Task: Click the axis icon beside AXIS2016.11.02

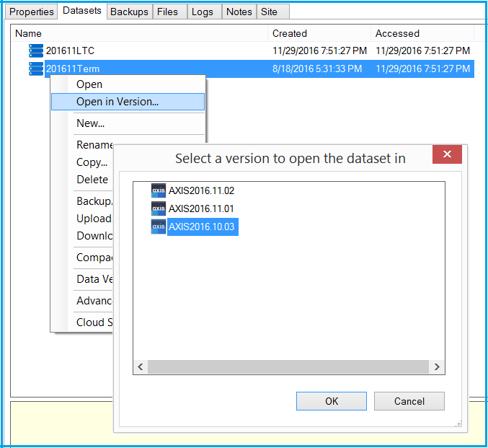Action: 159,190
